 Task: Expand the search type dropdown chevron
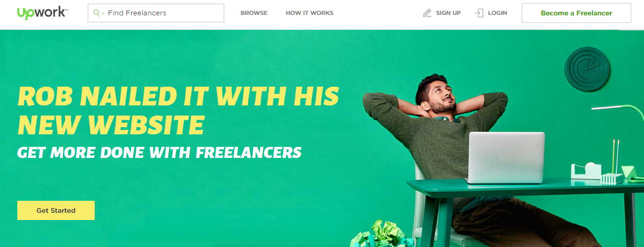(103, 13)
